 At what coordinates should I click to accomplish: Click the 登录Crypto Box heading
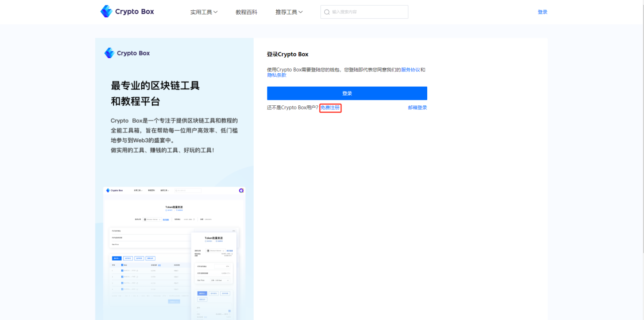[287, 54]
